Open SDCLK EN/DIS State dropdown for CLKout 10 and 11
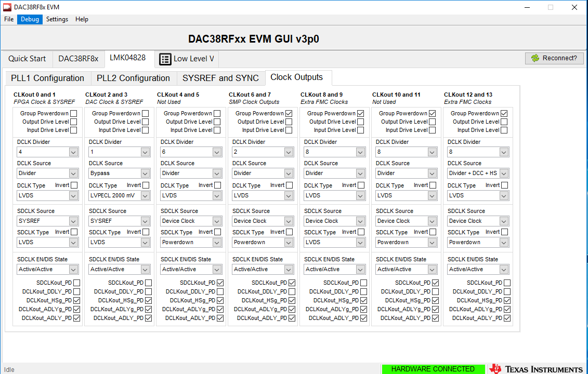588x374 pixels. pyautogui.click(x=406, y=269)
